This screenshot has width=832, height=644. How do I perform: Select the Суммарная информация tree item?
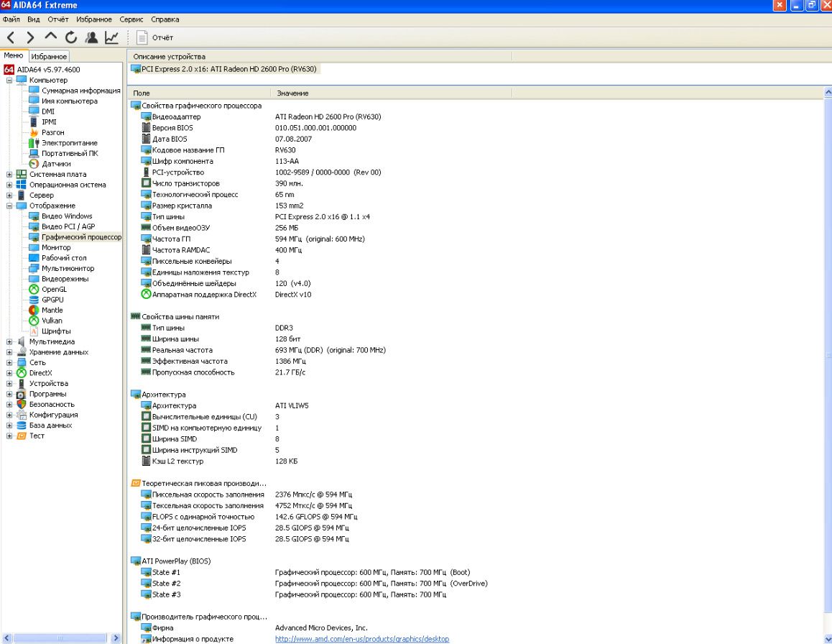81,91
